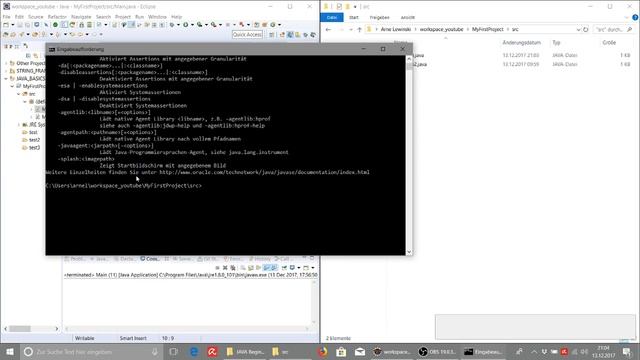Open the Freigeben ribbon tab in File Explorer
The width and height of the screenshot is (640, 360).
coord(380,17)
